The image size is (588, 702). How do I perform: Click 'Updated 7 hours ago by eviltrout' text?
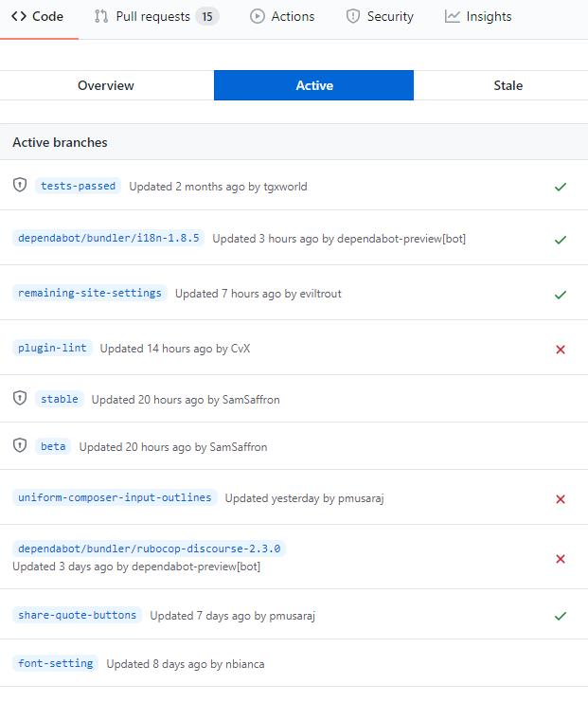point(258,294)
